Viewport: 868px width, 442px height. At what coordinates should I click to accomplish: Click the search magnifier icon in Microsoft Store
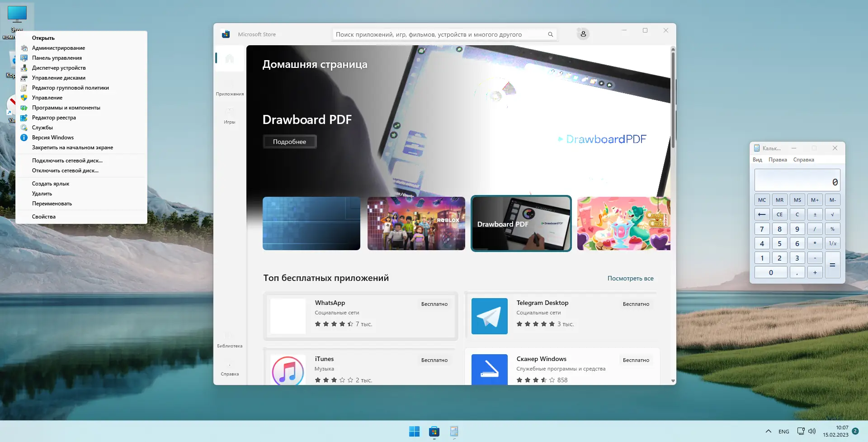tap(550, 34)
